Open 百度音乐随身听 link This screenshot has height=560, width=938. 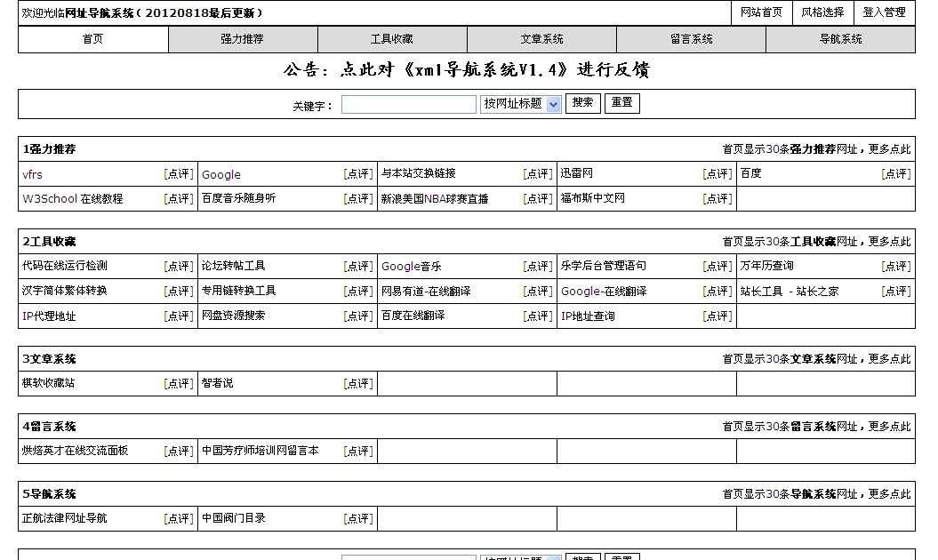coord(238,198)
